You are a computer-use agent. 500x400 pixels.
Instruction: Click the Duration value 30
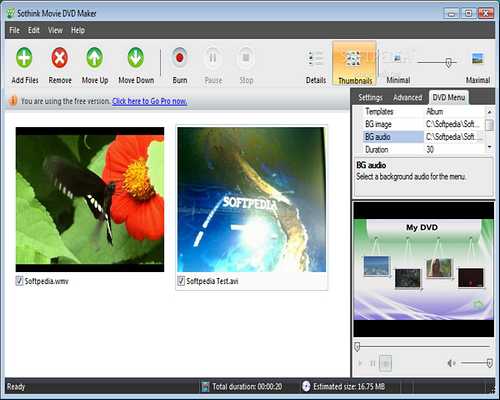(x=430, y=149)
